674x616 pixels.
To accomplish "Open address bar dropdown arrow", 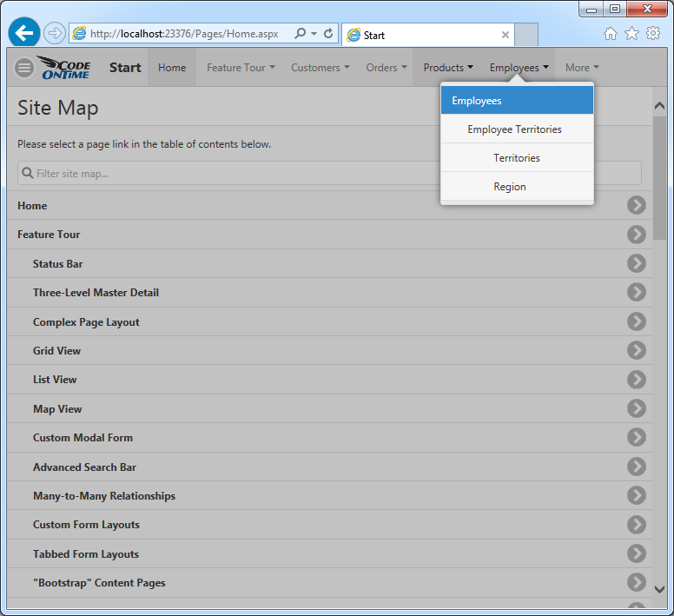I will (314, 34).
